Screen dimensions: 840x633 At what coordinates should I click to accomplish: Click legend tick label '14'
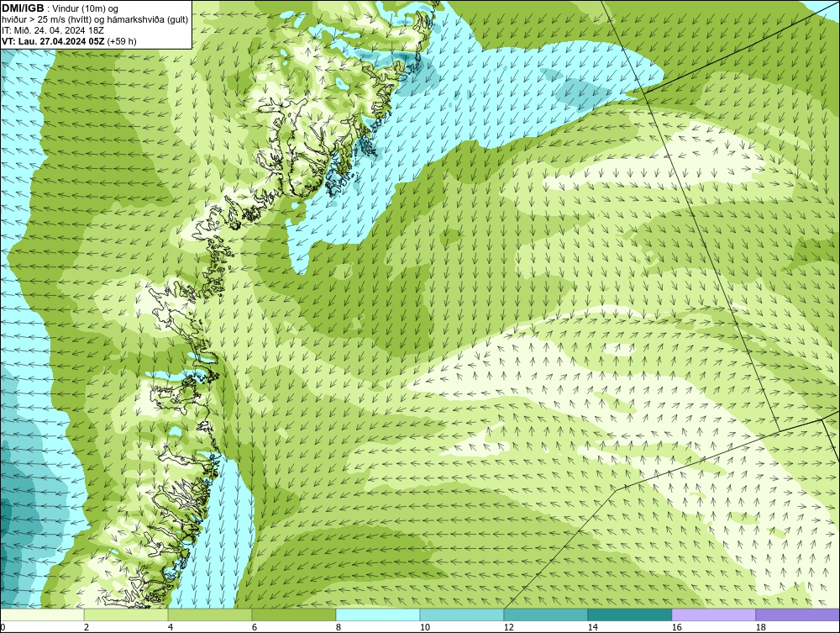pyautogui.click(x=592, y=627)
